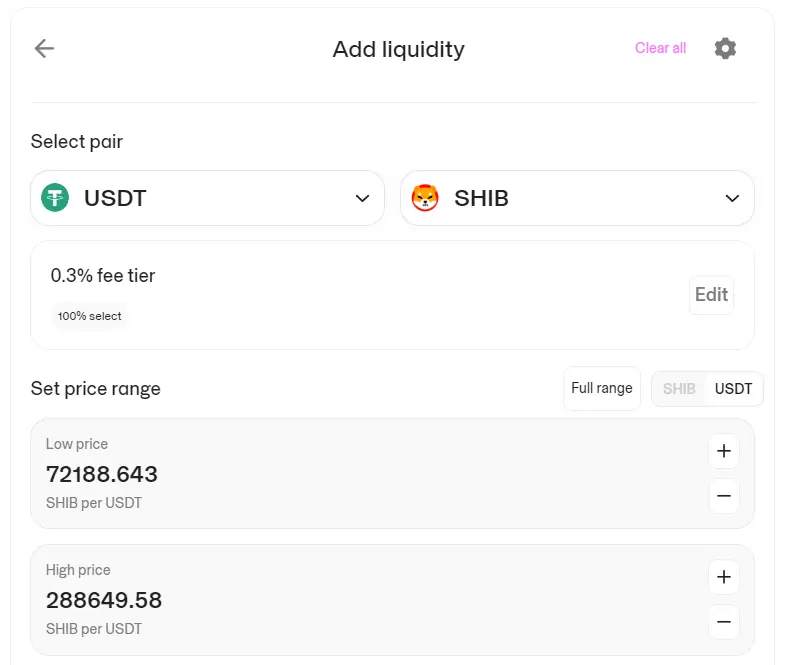Go back using the left arrow
Image resolution: width=788 pixels, height=665 pixels.
(44, 49)
